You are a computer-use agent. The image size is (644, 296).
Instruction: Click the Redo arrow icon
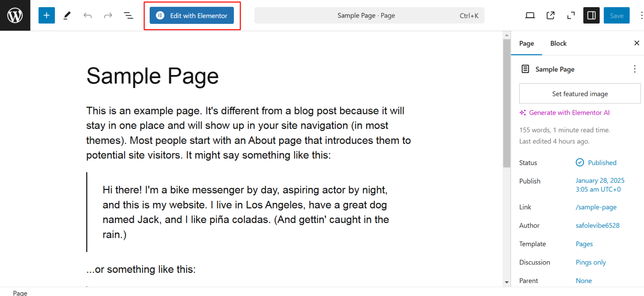108,16
